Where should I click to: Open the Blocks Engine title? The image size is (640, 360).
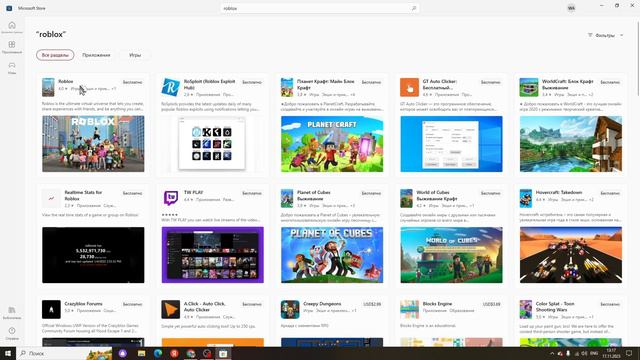coord(437,304)
